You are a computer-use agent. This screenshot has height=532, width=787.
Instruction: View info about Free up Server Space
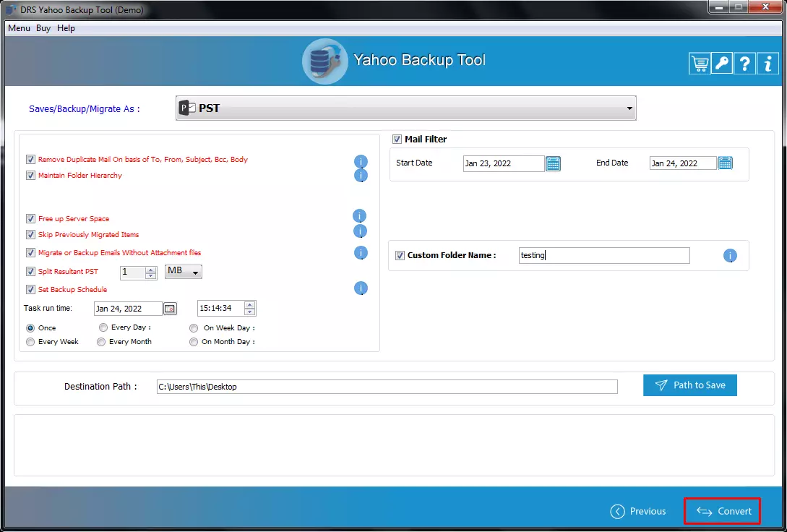359,216
